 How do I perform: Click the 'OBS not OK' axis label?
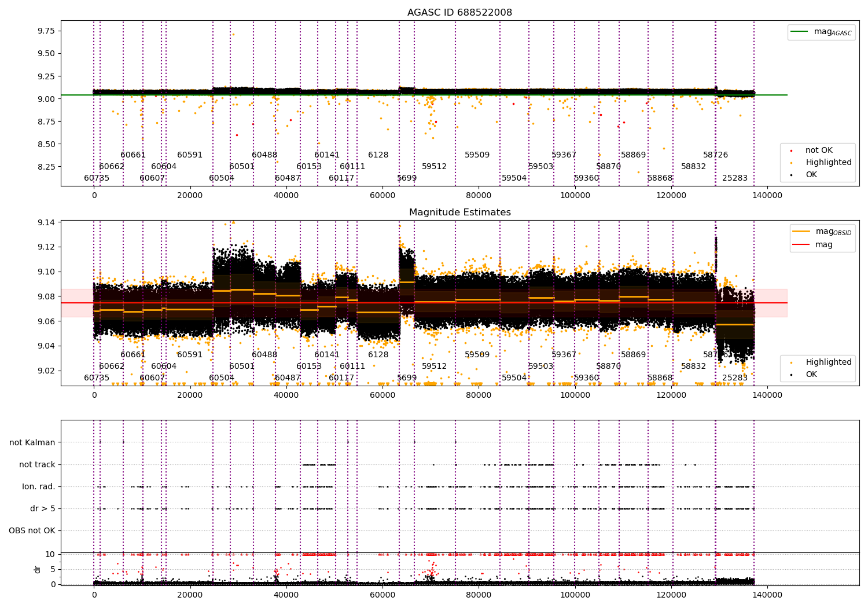pos(32,531)
